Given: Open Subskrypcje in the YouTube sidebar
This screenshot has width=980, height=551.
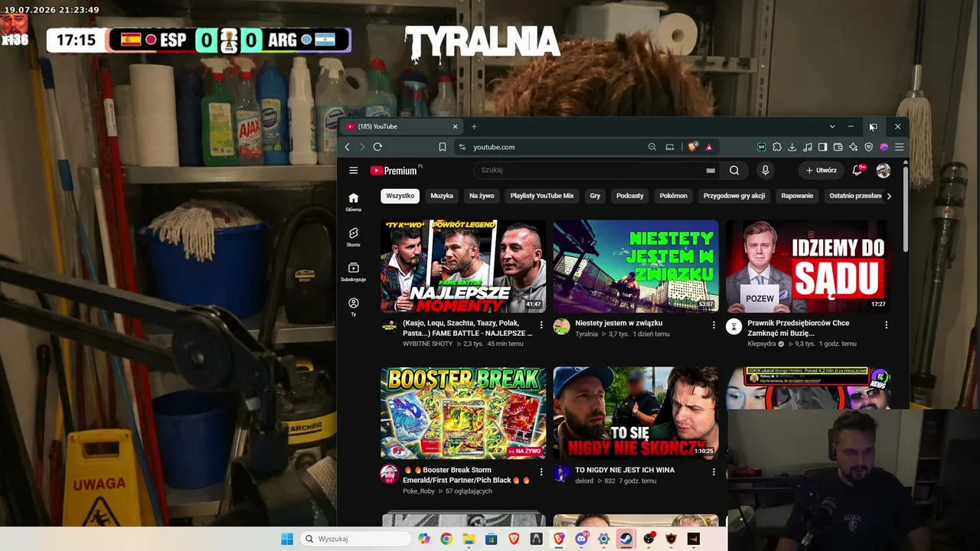Looking at the screenshot, I should click(x=353, y=272).
